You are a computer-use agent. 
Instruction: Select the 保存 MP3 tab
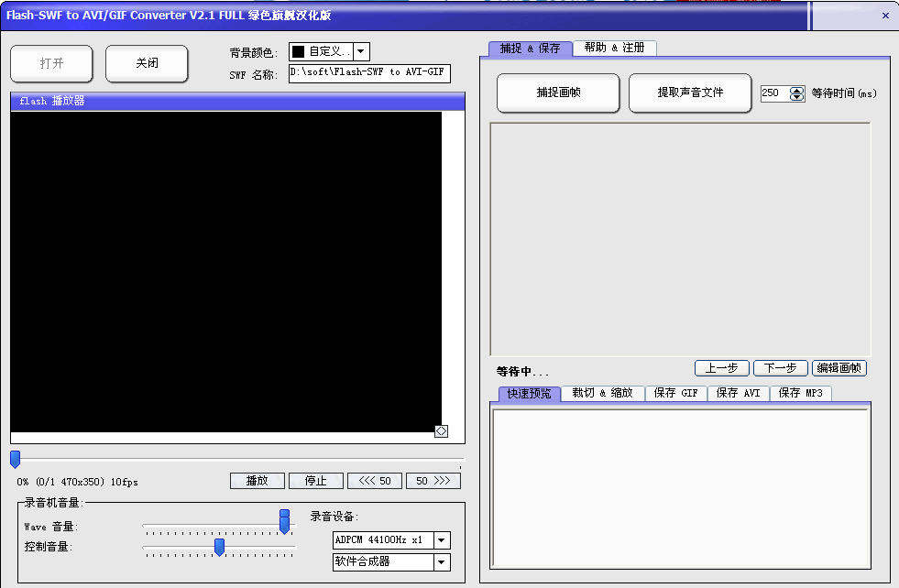pyautogui.click(x=800, y=393)
